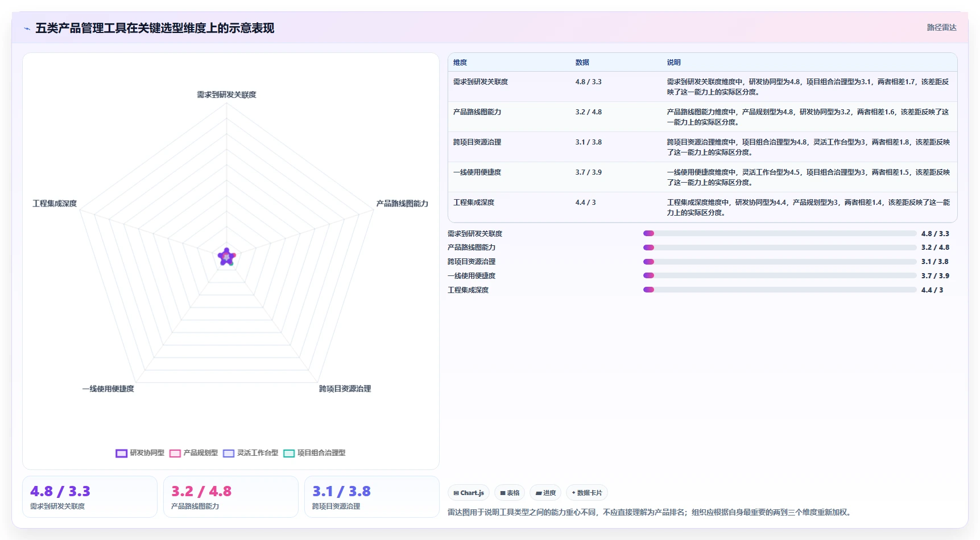
Task: Click radar axis label 需求到研发关联度
Action: tap(226, 94)
